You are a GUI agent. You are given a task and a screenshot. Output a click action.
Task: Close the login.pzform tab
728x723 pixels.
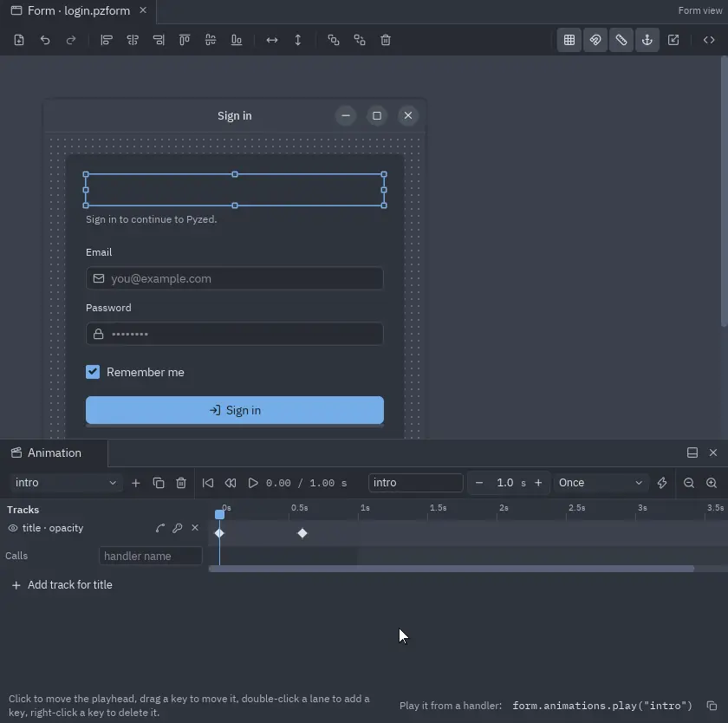(x=143, y=10)
